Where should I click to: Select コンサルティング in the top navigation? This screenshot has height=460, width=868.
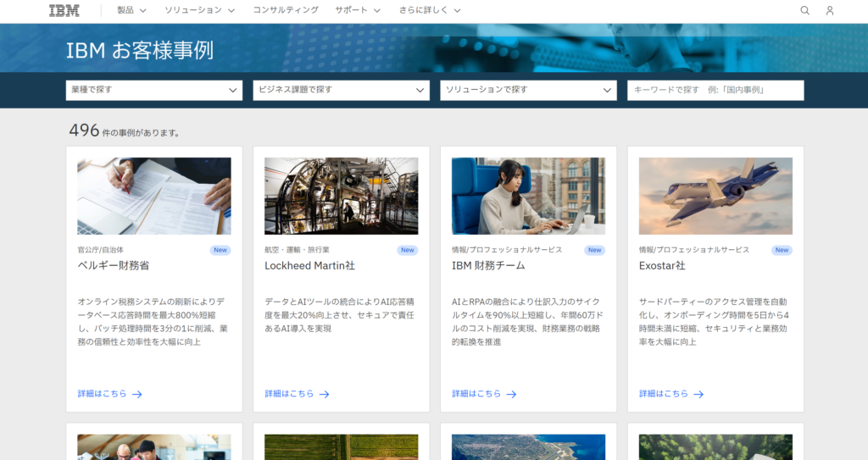[286, 10]
